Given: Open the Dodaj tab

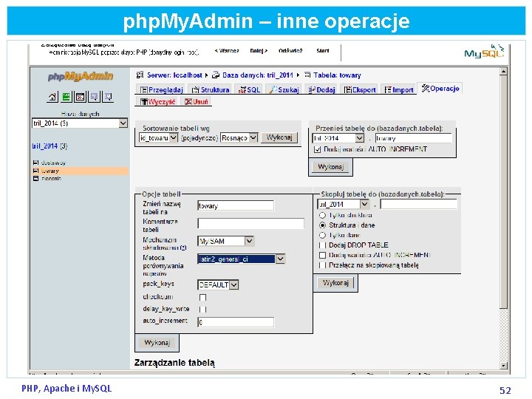Looking at the screenshot, I should coord(321,89).
